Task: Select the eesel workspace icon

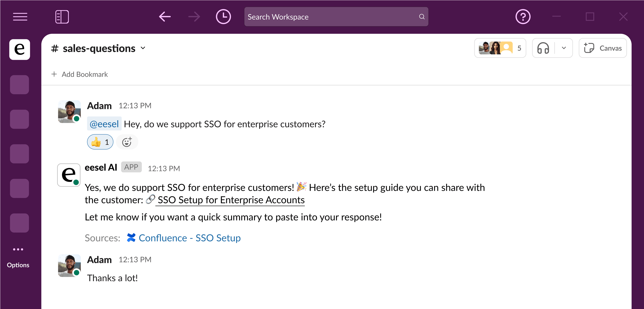Action: click(x=19, y=49)
